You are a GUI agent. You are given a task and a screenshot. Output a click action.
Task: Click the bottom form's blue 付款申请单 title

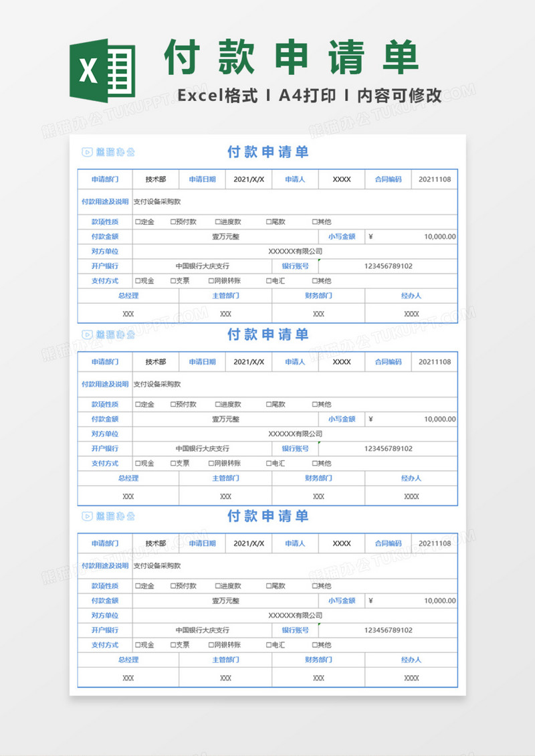(x=268, y=516)
